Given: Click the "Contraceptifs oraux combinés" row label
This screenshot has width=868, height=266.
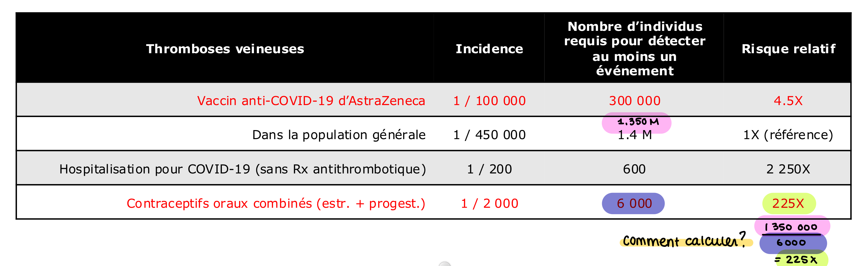Looking at the screenshot, I should pyautogui.click(x=276, y=203).
